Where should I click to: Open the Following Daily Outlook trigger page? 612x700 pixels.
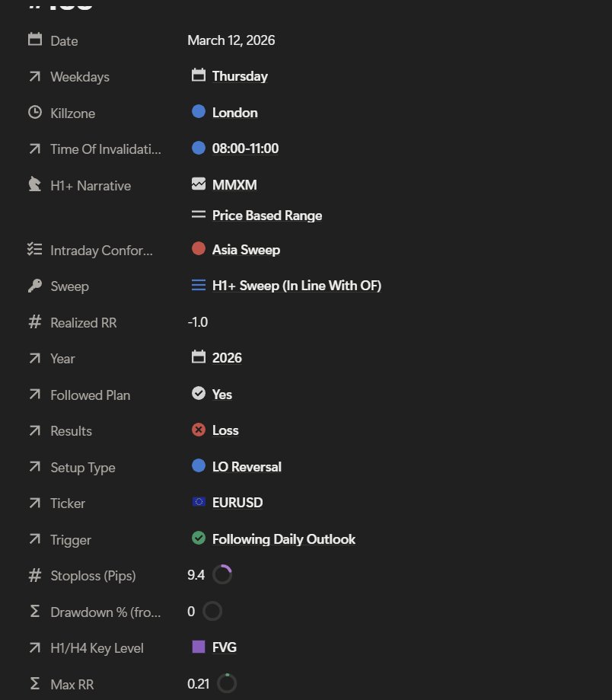(284, 539)
